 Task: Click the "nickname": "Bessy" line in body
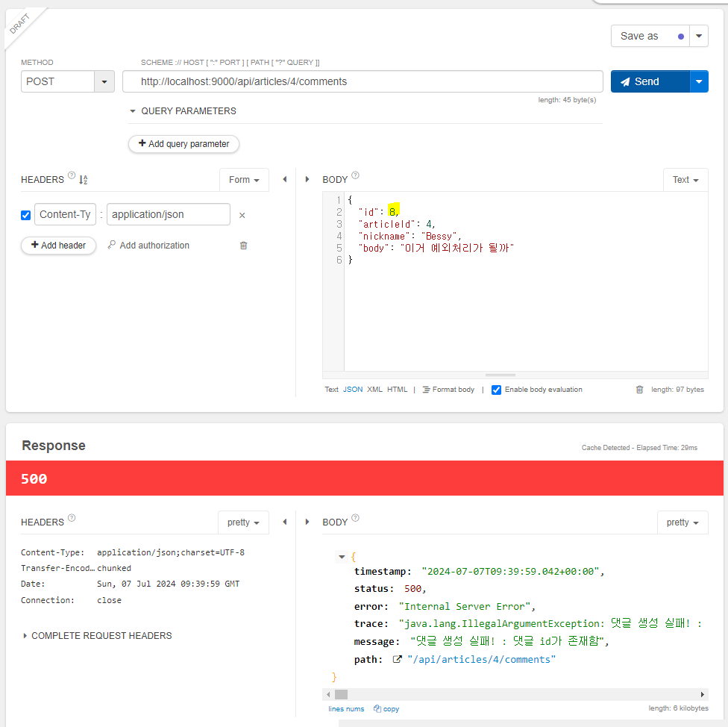coord(410,236)
